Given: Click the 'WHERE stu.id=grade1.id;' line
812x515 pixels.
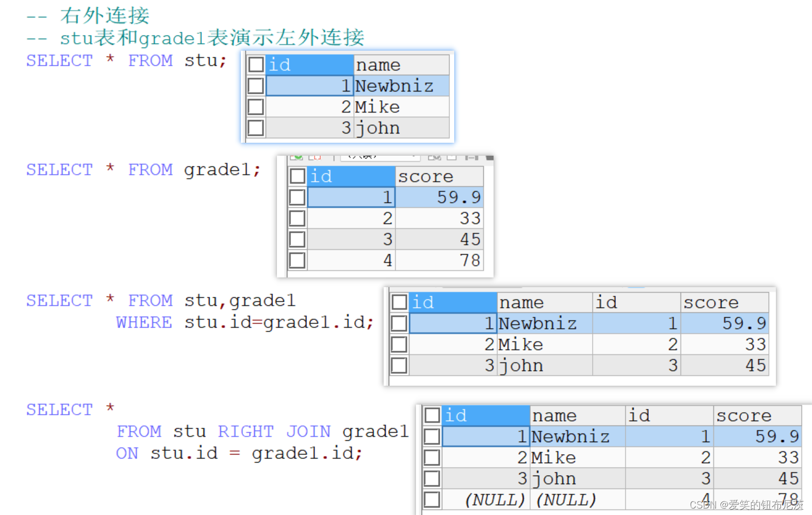Looking at the screenshot, I should 245,322.
